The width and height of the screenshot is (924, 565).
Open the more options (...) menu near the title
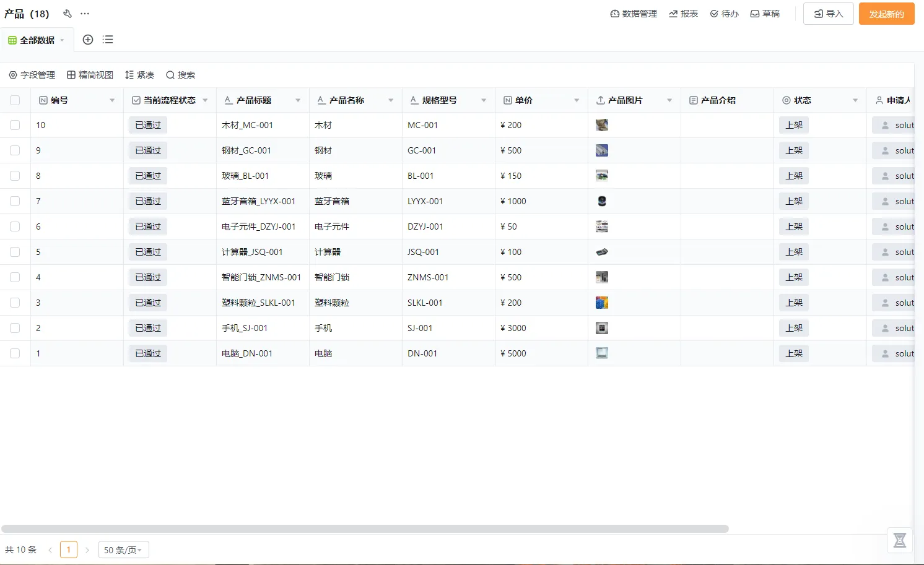85,13
